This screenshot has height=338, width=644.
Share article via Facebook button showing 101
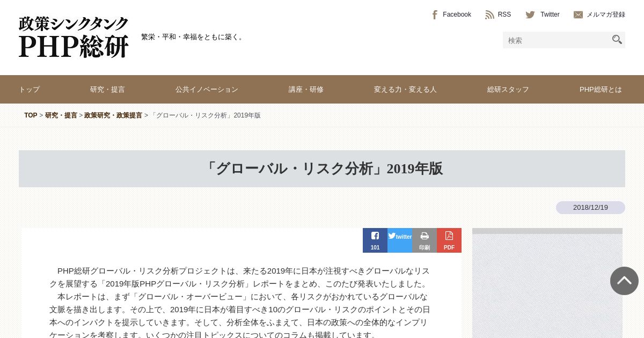pos(375,240)
